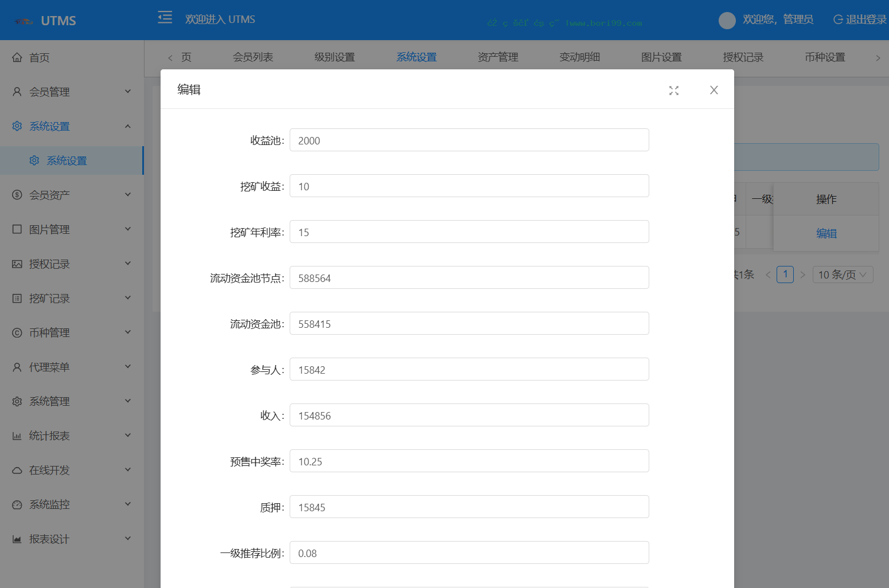Click the 质押 input field
The width and height of the screenshot is (889, 588).
pos(469,507)
